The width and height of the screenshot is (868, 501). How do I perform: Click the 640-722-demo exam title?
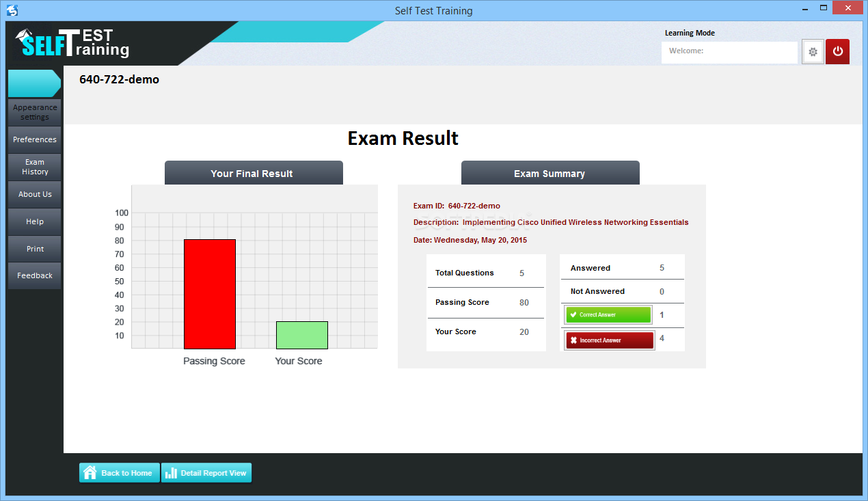point(120,79)
